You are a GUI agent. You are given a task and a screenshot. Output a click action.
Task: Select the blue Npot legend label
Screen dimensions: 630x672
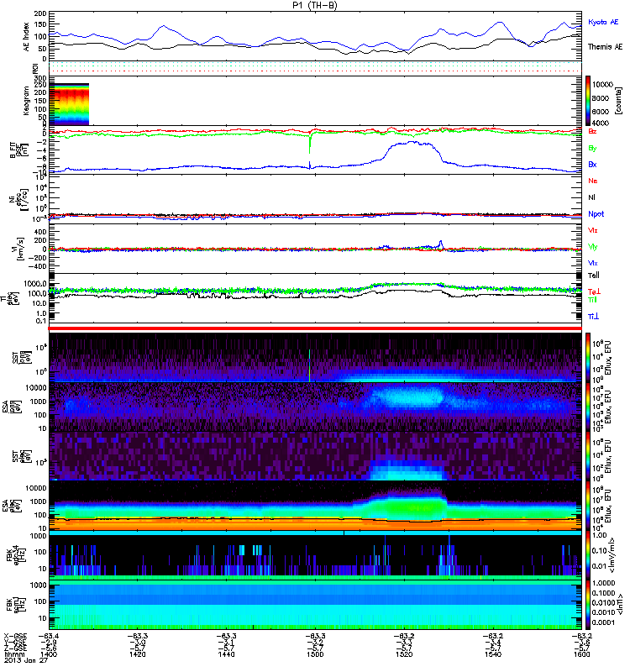[x=596, y=214]
